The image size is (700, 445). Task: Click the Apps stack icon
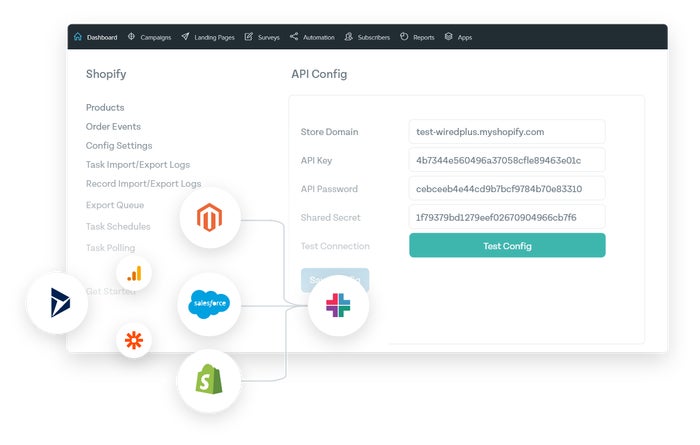(x=449, y=37)
